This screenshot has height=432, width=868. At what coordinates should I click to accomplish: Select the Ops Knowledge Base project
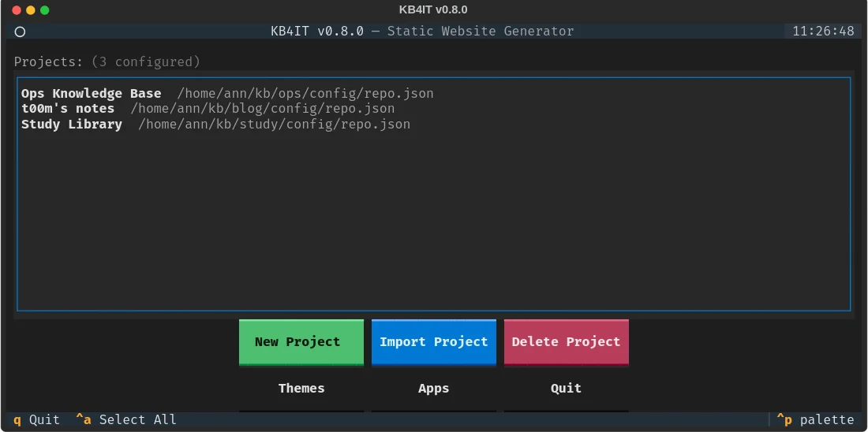(x=433, y=94)
